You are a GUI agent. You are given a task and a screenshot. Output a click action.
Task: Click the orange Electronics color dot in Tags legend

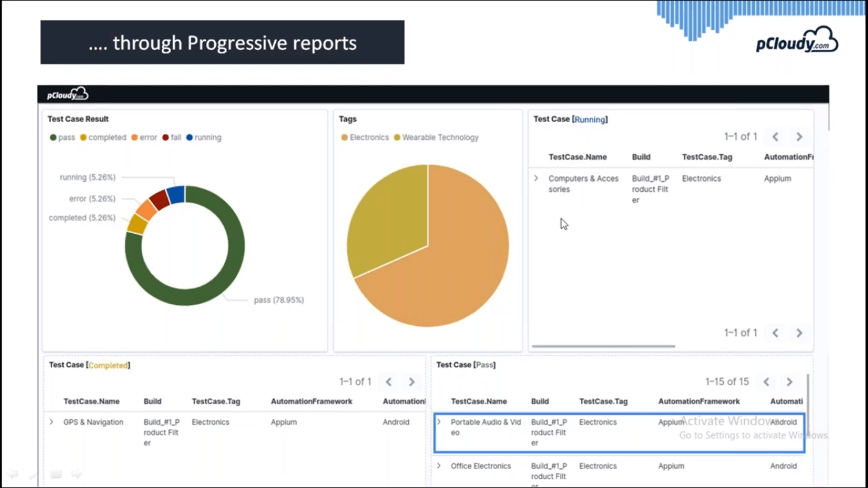[x=345, y=137]
